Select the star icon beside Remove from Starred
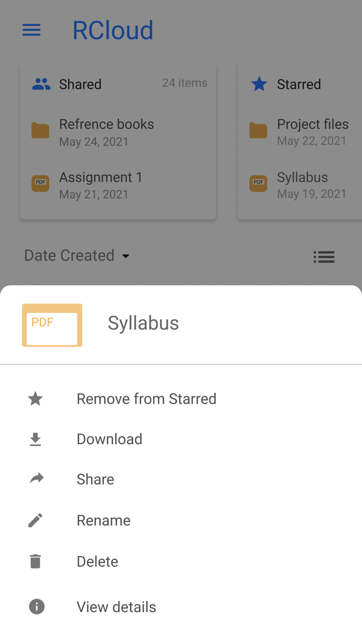 point(35,399)
